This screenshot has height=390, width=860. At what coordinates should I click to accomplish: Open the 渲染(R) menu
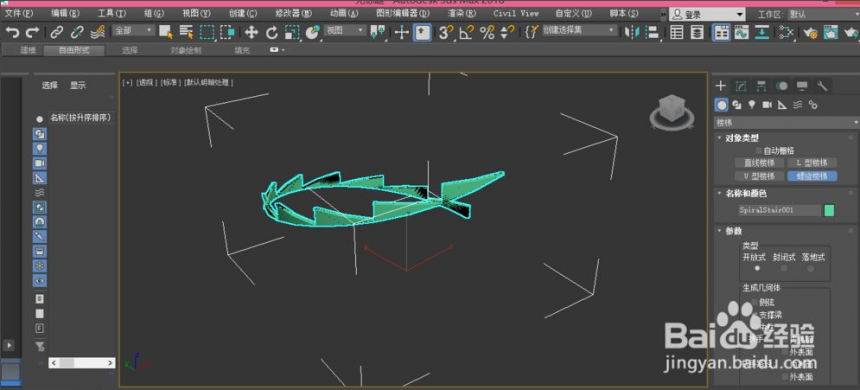pyautogui.click(x=462, y=14)
